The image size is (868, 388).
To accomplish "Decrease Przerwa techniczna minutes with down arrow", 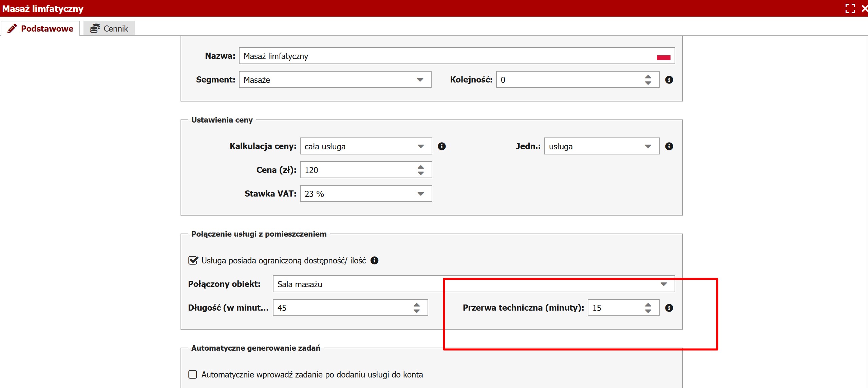I will [648, 311].
